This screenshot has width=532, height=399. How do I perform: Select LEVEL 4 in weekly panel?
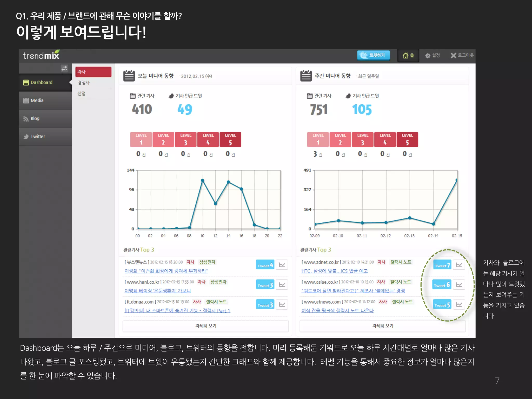point(385,139)
